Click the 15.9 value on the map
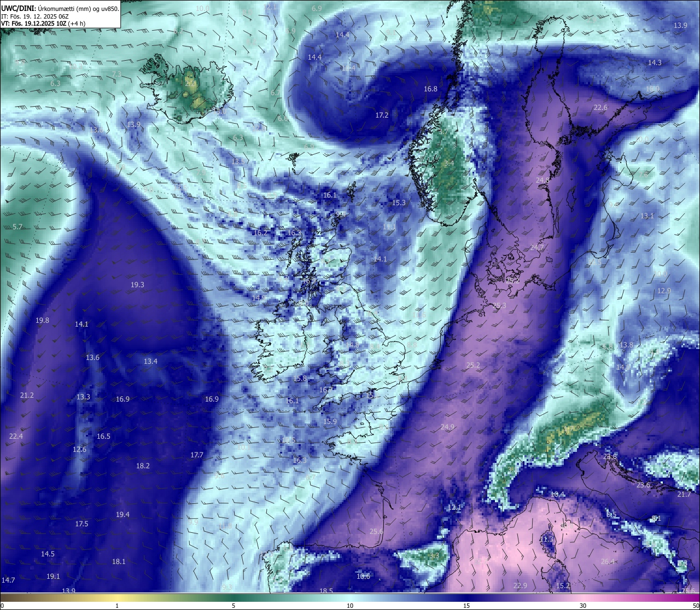Image resolution: width=700 pixels, height=610 pixels. (330, 421)
